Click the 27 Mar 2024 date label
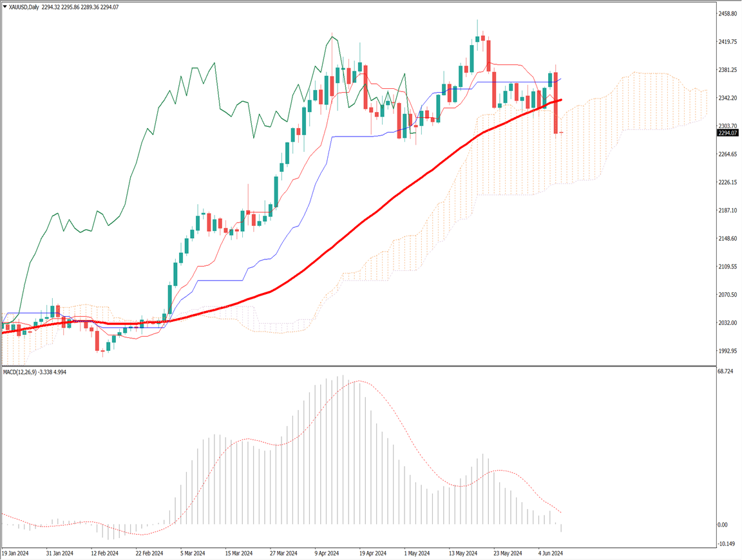This screenshot has width=742, height=560. click(x=283, y=554)
